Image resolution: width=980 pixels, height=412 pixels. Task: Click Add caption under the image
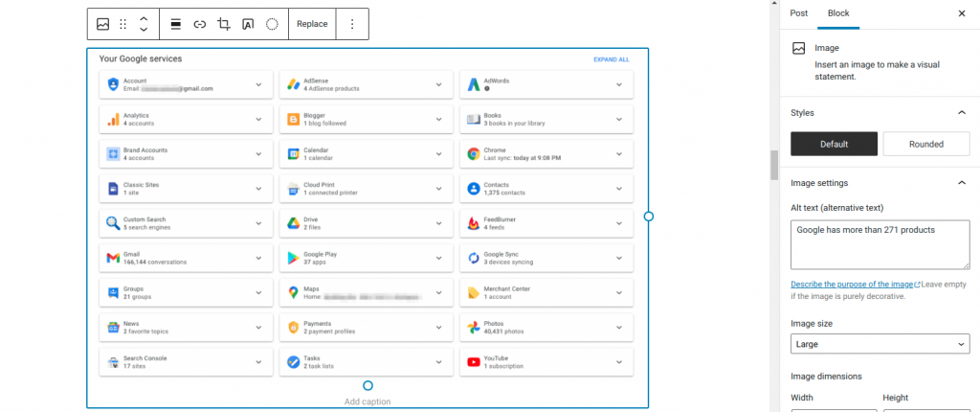(x=367, y=401)
